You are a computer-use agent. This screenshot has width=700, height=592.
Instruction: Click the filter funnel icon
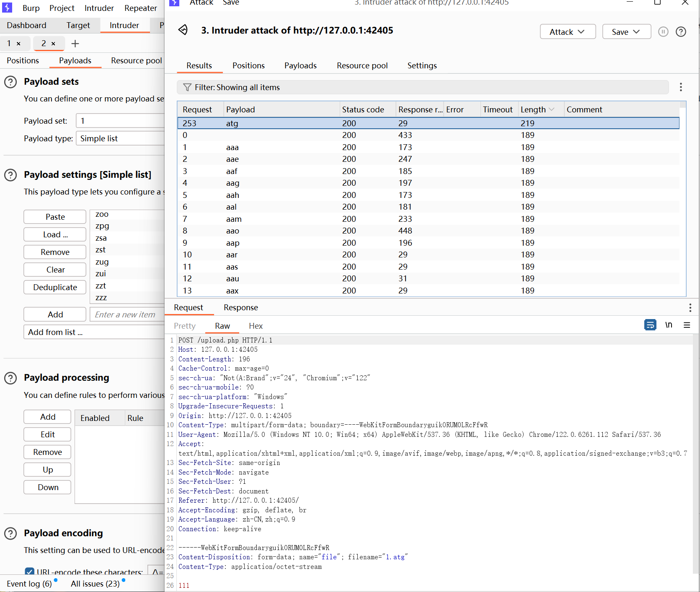[187, 87]
